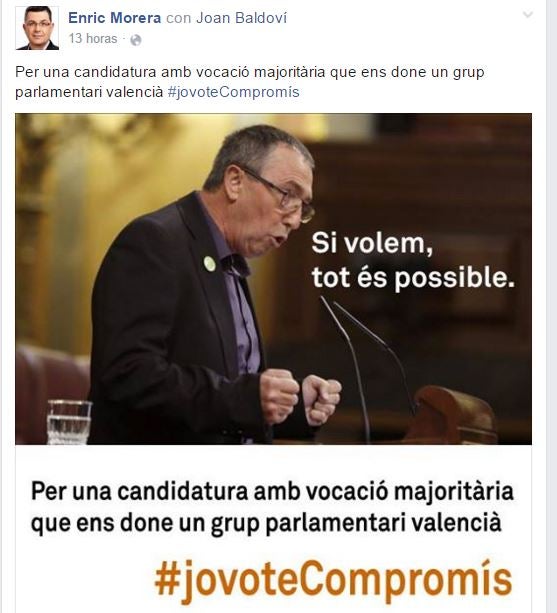Open the post's '13 horas' timestamp
This screenshot has height=613, width=557.
click(93, 39)
